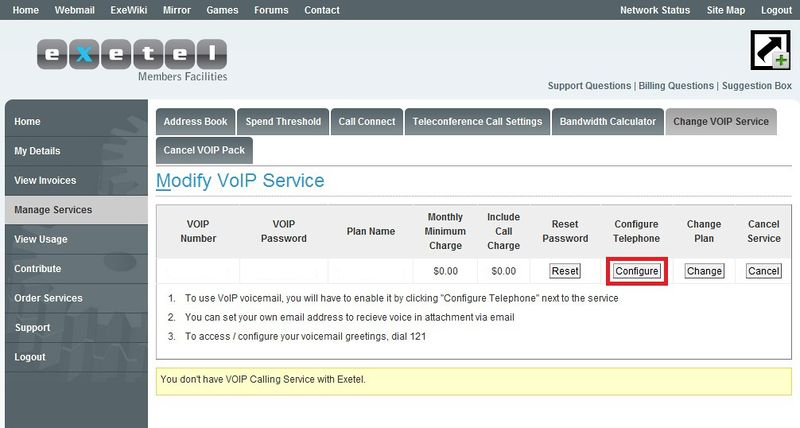The image size is (800, 428).
Task: Open Site Map link
Action: [726, 10]
